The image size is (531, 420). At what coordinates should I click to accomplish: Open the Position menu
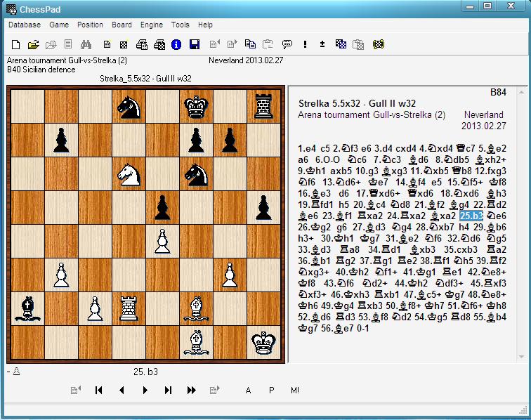pyautogui.click(x=90, y=25)
